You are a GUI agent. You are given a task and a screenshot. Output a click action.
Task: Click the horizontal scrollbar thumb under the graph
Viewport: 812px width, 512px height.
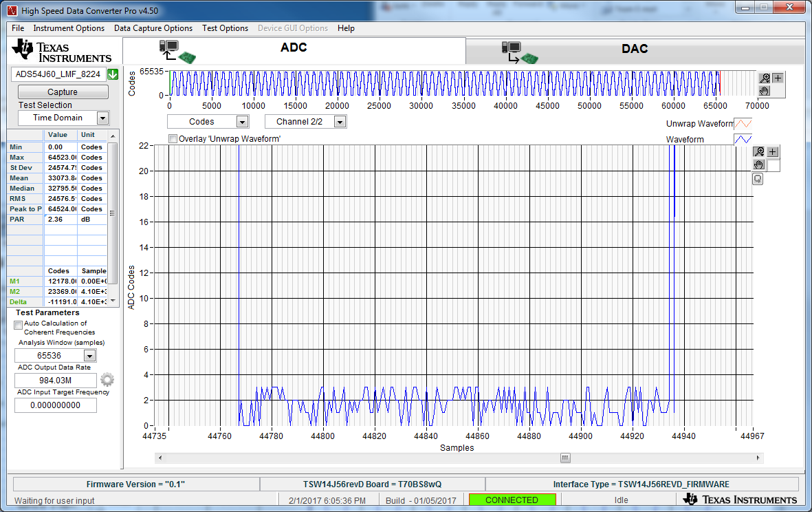coord(565,458)
